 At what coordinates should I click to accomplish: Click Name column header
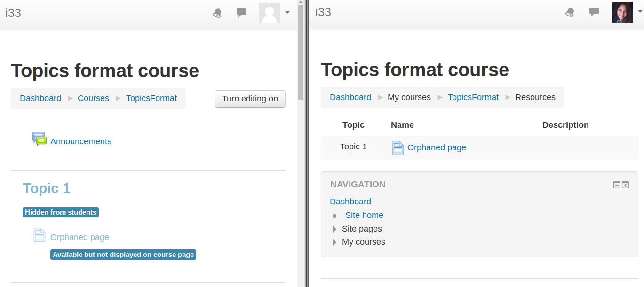(402, 125)
